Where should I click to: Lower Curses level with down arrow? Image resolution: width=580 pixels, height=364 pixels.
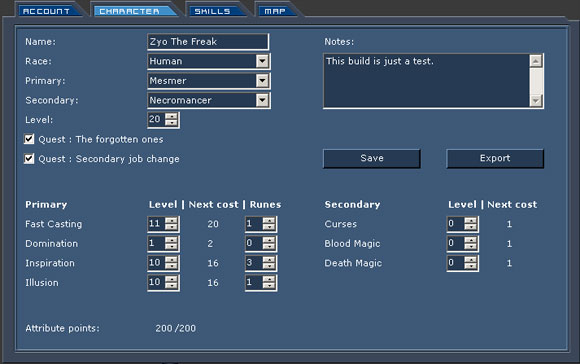pos(471,227)
